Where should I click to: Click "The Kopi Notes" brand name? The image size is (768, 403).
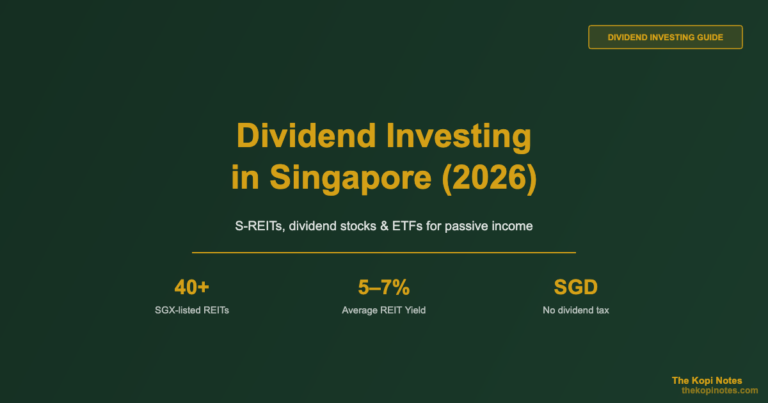click(707, 380)
